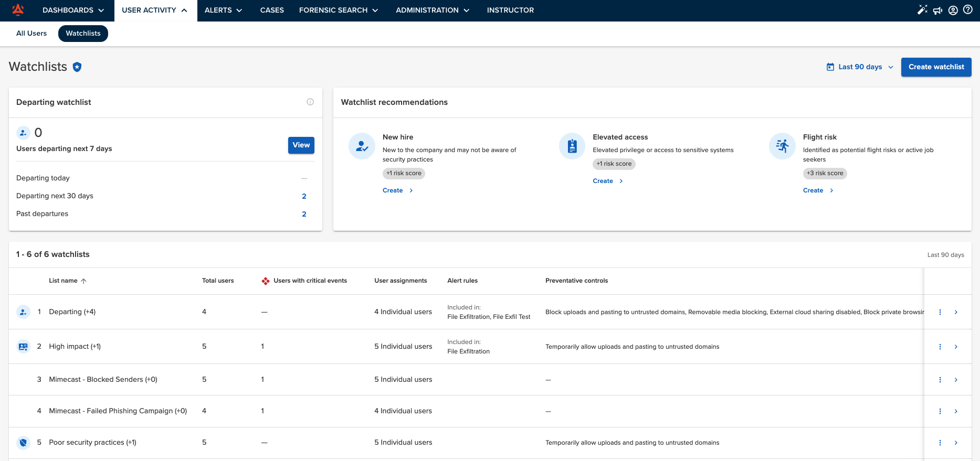Click View for users departing next 7 days
The image size is (980, 461).
[x=301, y=145]
